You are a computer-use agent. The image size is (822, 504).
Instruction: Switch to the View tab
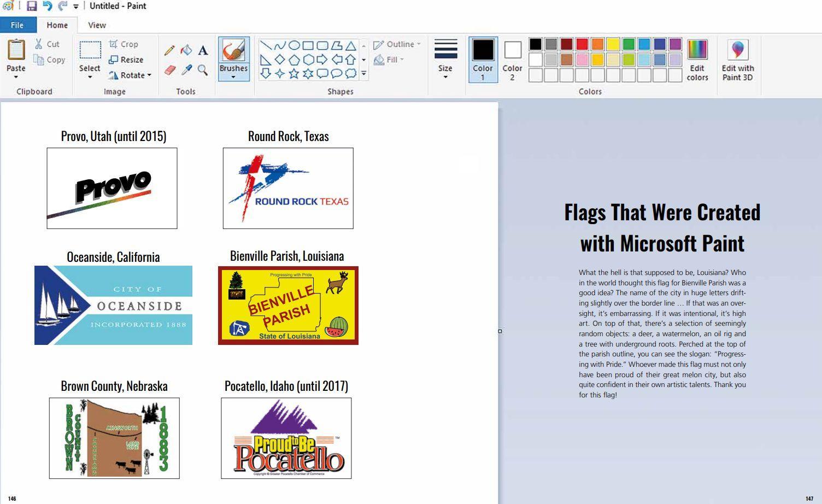pos(97,25)
